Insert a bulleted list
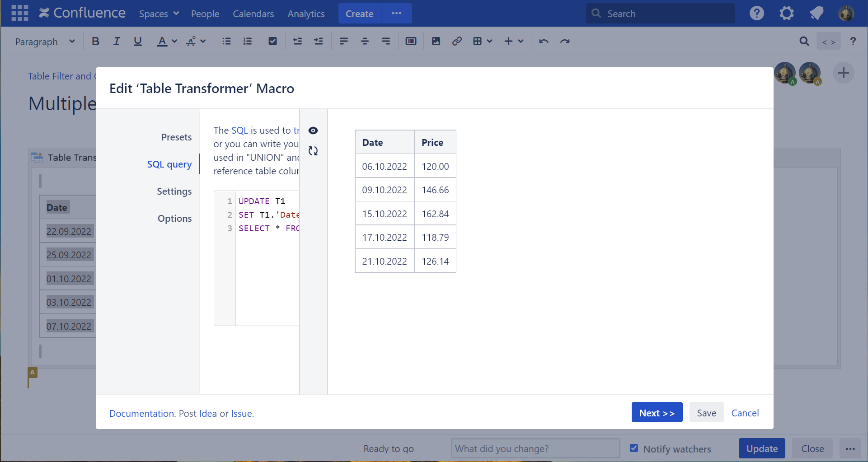The width and height of the screenshot is (868, 462). [226, 42]
